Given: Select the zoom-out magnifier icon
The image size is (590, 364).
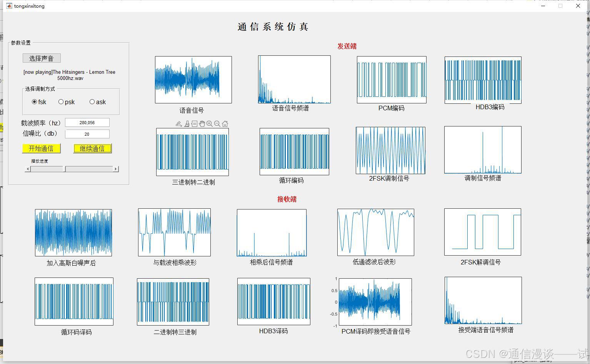Looking at the screenshot, I should (x=217, y=123).
